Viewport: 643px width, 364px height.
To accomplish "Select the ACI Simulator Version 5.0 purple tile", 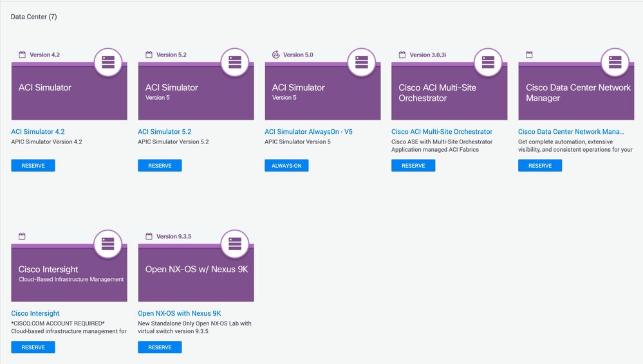I will pos(322,91).
